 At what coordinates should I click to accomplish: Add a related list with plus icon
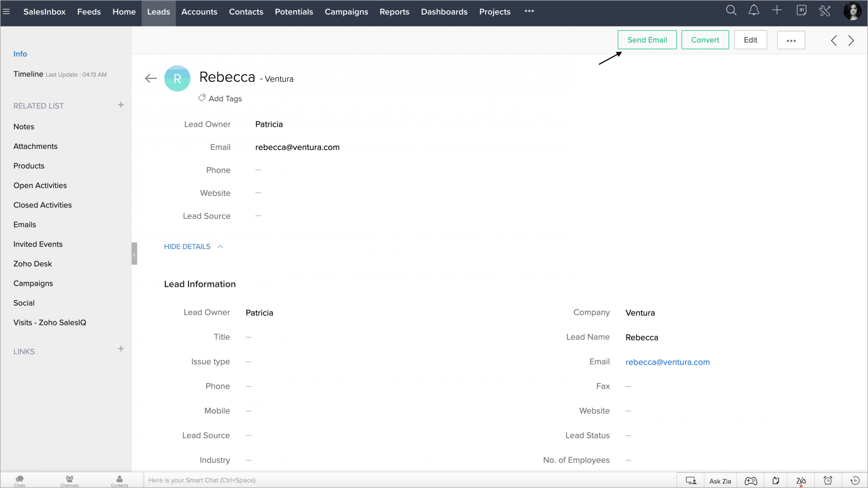pos(121,105)
